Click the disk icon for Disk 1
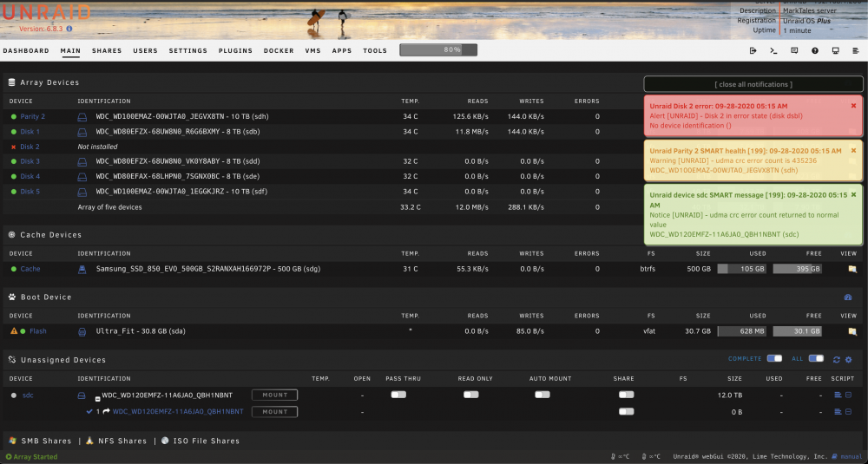 click(x=82, y=132)
